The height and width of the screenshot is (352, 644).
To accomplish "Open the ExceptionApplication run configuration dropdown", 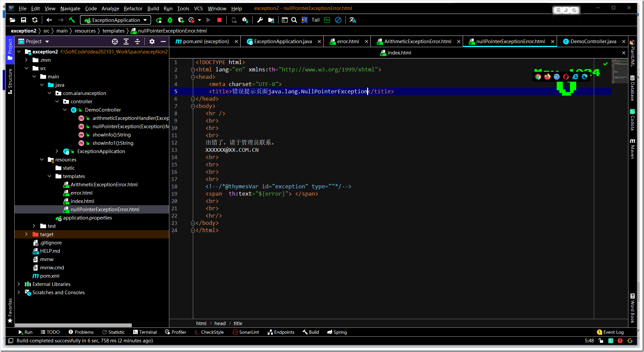I will click(116, 20).
